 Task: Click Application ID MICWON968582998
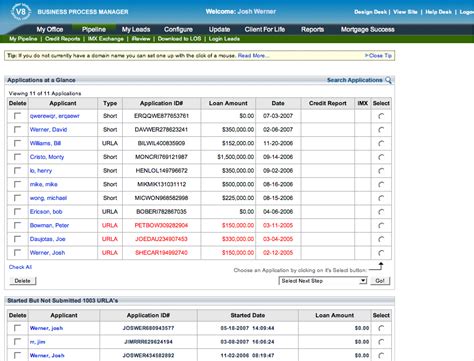tap(161, 198)
